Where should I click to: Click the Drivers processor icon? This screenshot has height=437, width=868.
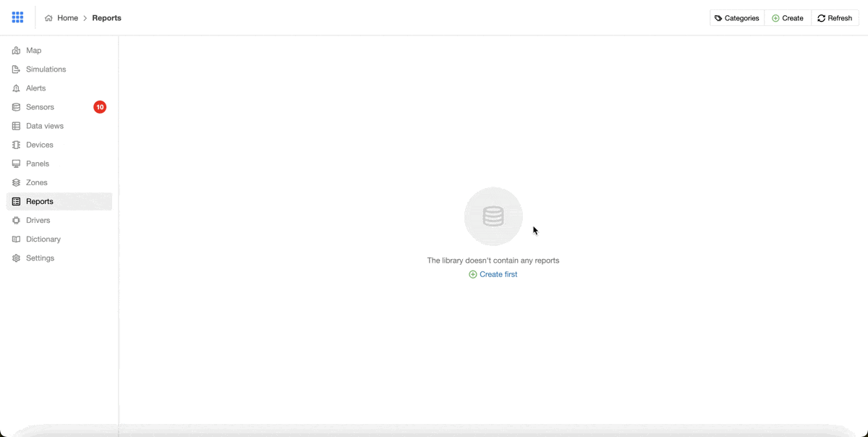(16, 220)
